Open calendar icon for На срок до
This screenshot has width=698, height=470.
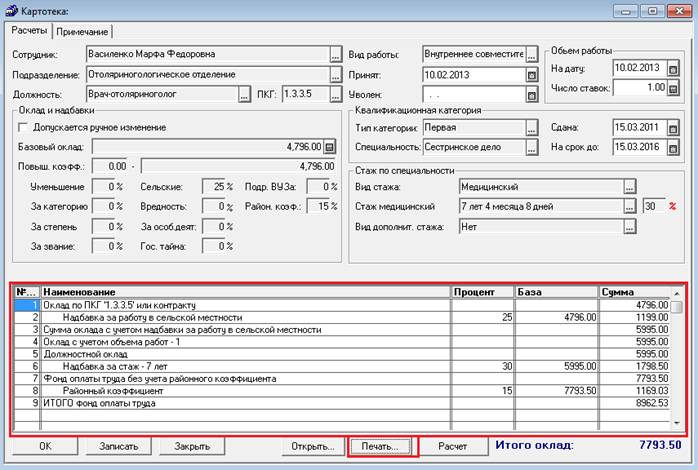674,148
